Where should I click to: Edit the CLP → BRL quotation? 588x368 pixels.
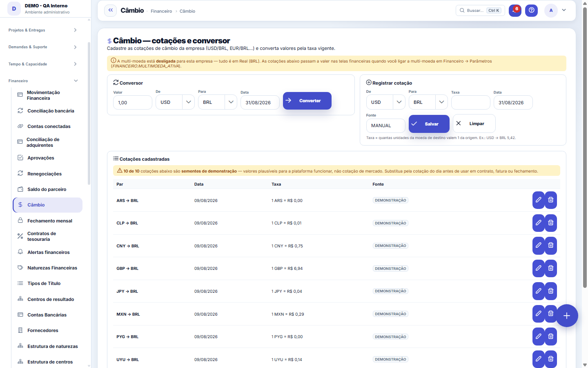(539, 223)
